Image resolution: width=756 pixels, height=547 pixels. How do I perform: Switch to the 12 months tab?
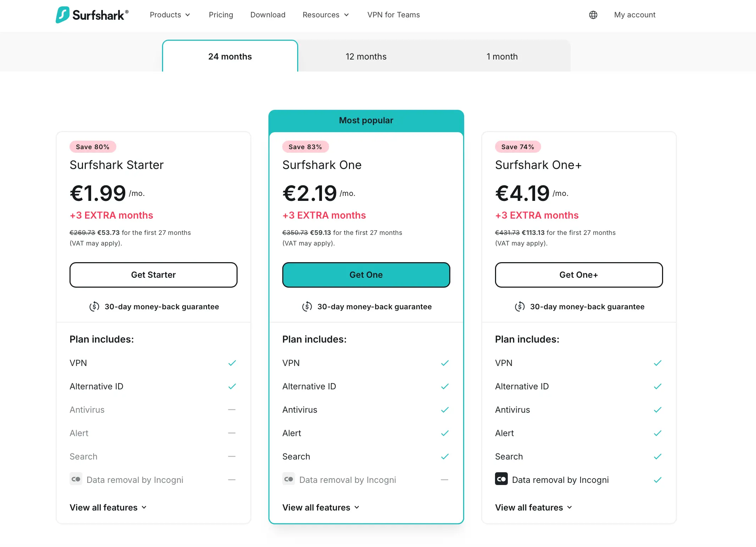366,56
